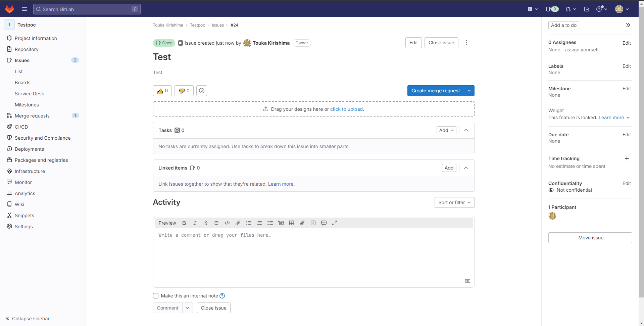Open Merge requests in sidebar
644x326 pixels.
32,116
